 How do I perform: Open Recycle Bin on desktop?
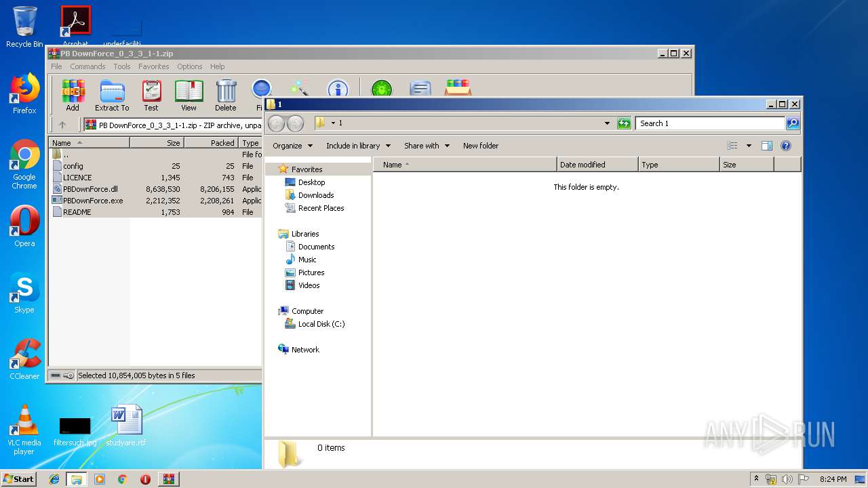(24, 27)
